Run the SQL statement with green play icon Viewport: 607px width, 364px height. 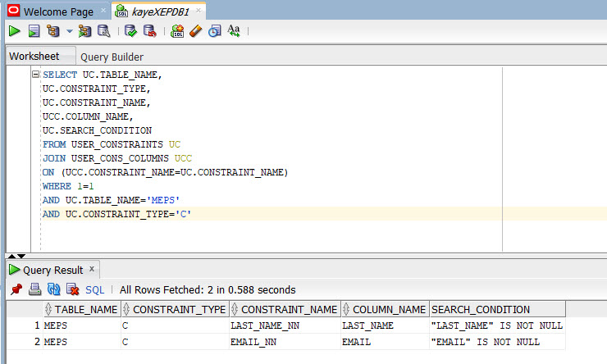(x=14, y=31)
